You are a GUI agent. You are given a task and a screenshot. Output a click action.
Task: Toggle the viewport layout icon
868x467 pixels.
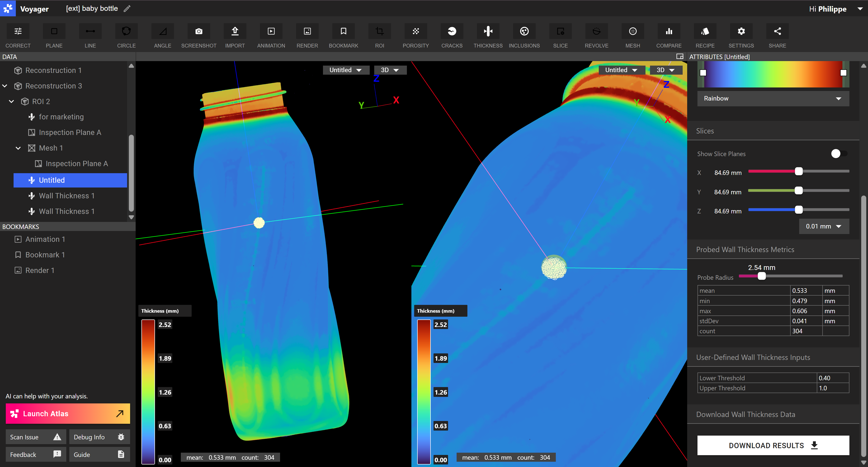pyautogui.click(x=680, y=56)
